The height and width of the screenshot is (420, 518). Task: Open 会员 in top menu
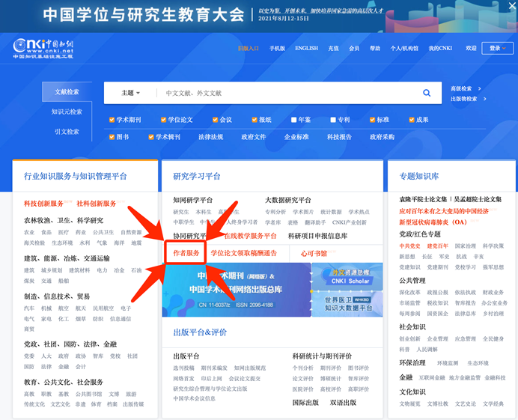(354, 48)
